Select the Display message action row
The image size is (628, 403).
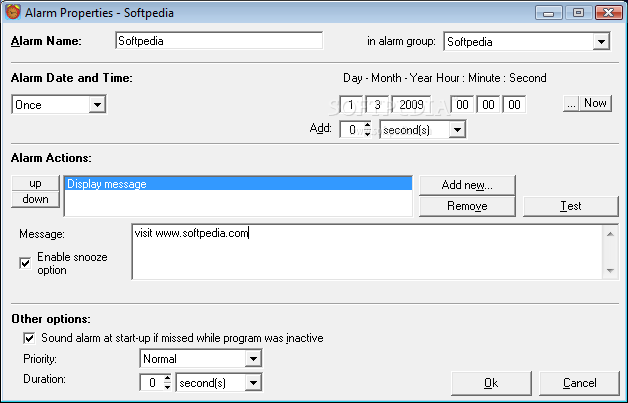click(238, 184)
